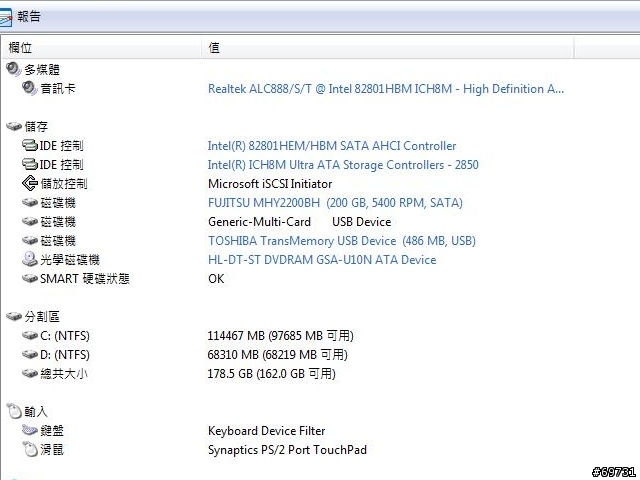Click the disk icon for the Generic-Multi-Card row
640x480 pixels.
pyautogui.click(x=30, y=222)
